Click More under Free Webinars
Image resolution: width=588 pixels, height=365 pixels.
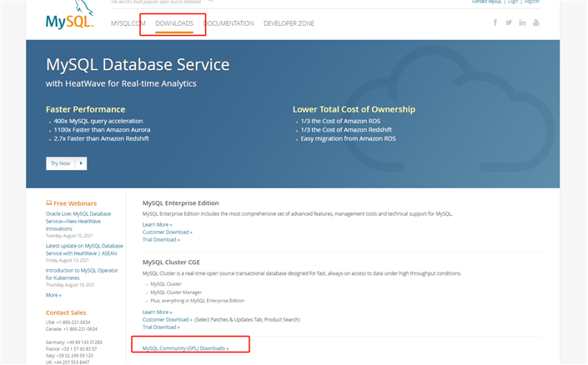click(53, 295)
